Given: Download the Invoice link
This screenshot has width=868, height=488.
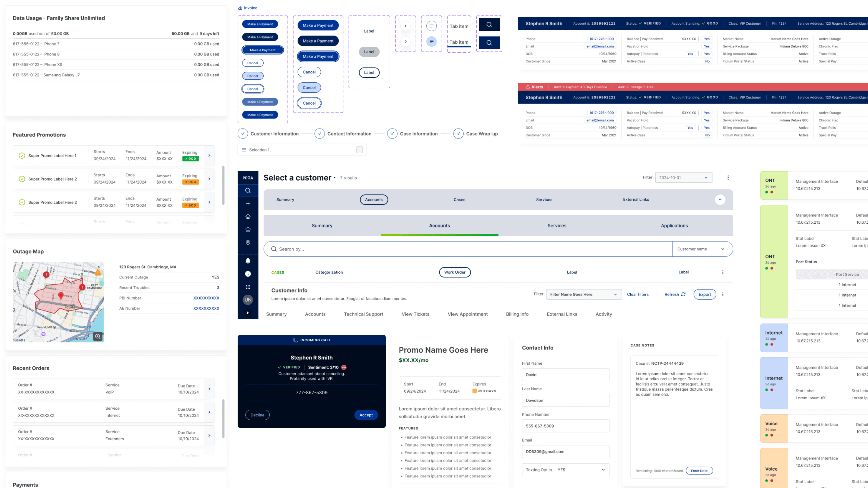Looking at the screenshot, I should (x=248, y=8).
